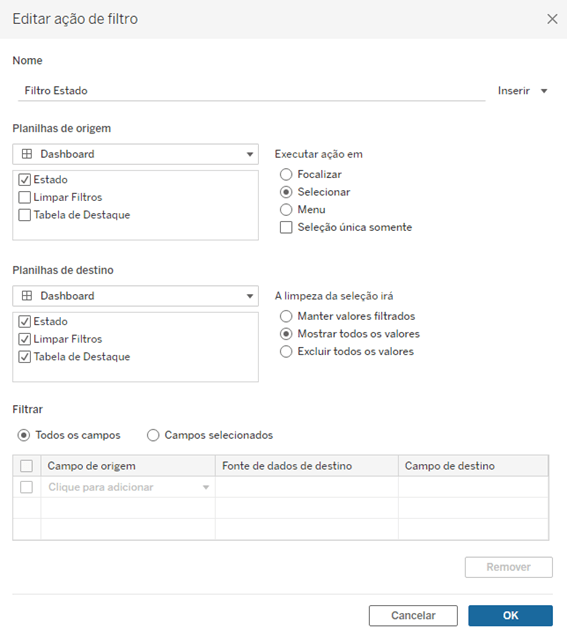Check Limpar Filtros in source sheets
The width and height of the screenshot is (567, 636).
25,198
